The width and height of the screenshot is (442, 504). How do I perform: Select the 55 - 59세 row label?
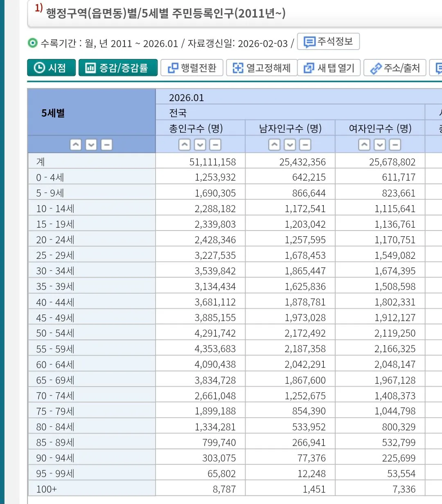coord(92,348)
